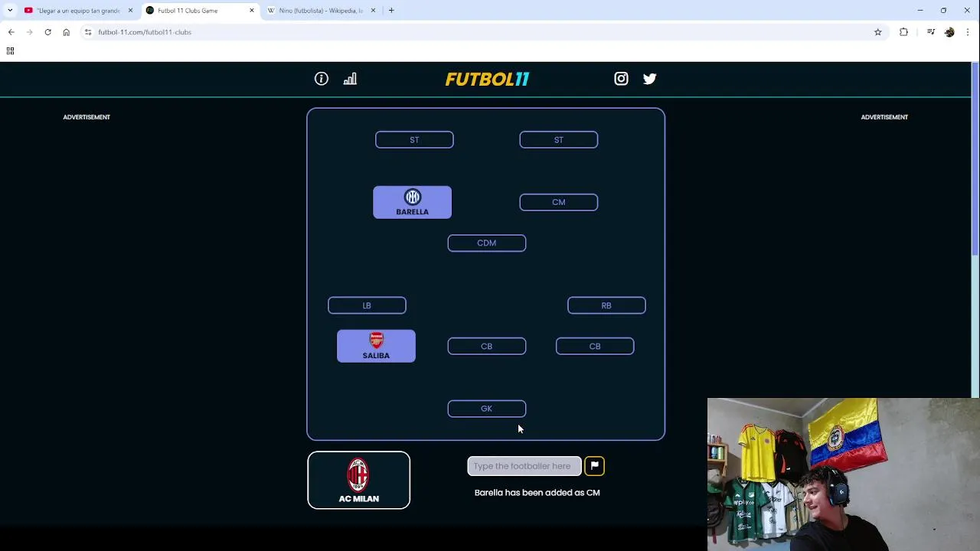Image resolution: width=980 pixels, height=551 pixels.
Task: Click the Saliba Arsenal card
Action: 376,346
